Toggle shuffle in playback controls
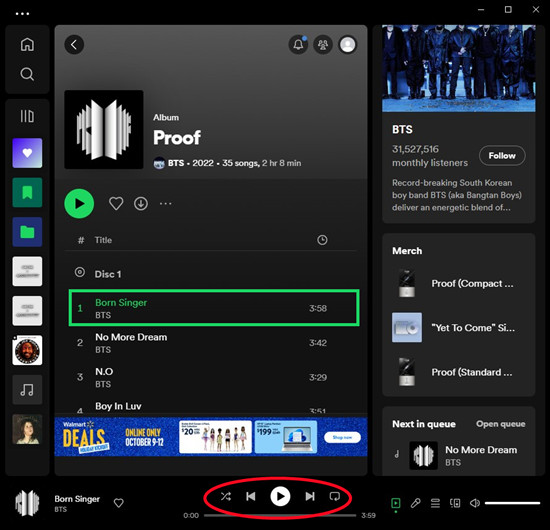Image resolution: width=550 pixels, height=530 pixels. tap(226, 496)
